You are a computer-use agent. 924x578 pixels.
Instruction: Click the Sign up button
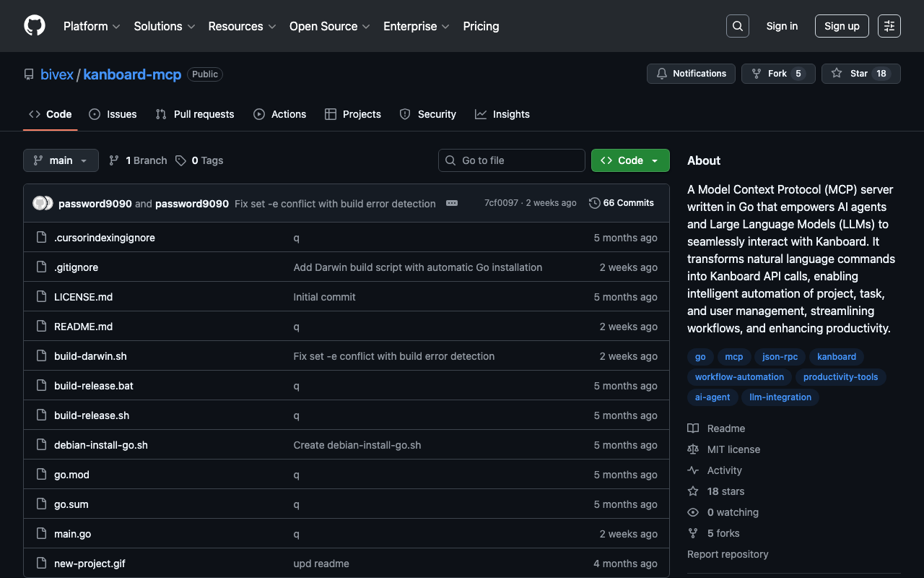(841, 26)
